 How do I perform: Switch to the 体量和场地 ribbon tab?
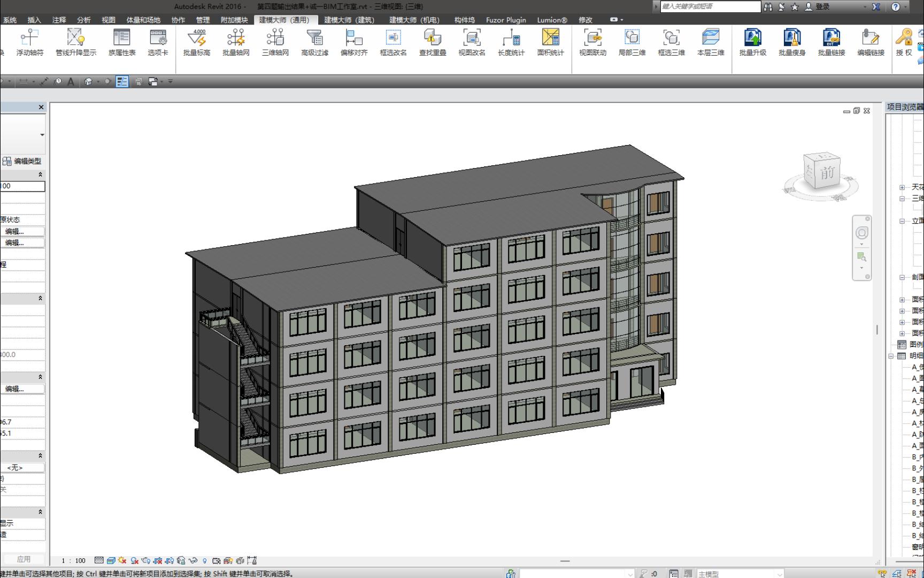pyautogui.click(x=143, y=20)
